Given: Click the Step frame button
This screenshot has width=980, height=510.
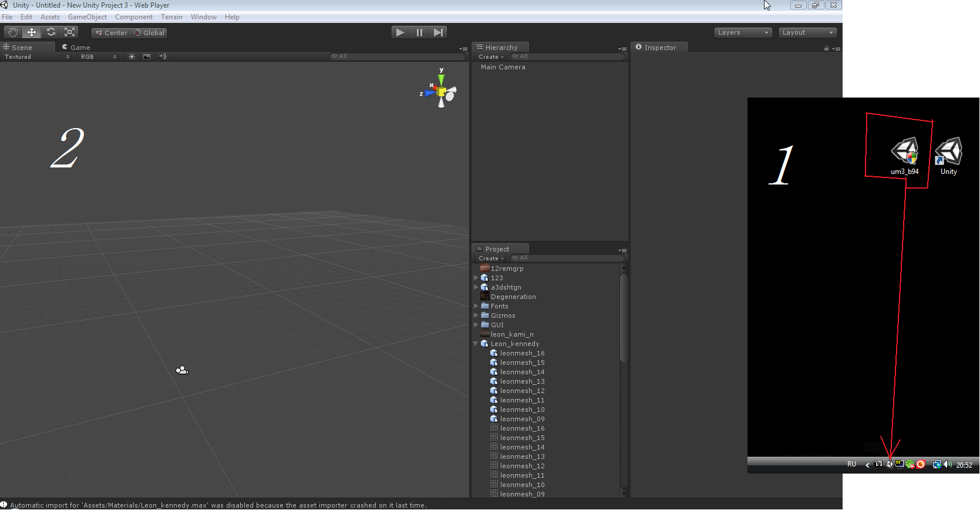Looking at the screenshot, I should pos(438,32).
